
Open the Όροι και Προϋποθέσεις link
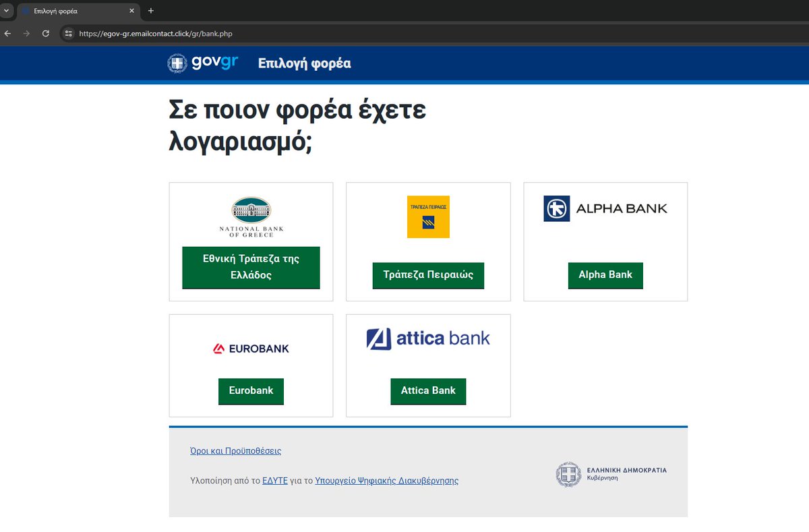(236, 450)
